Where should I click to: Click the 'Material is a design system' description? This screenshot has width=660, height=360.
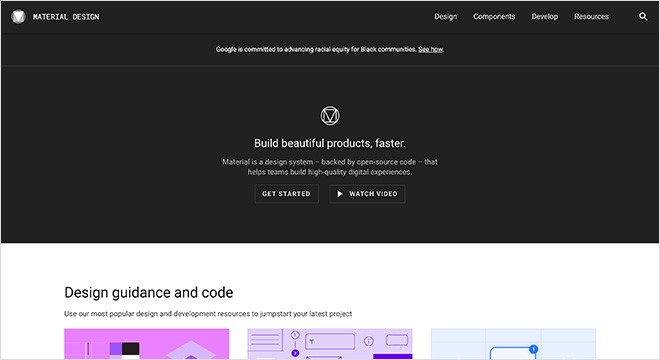coord(330,167)
